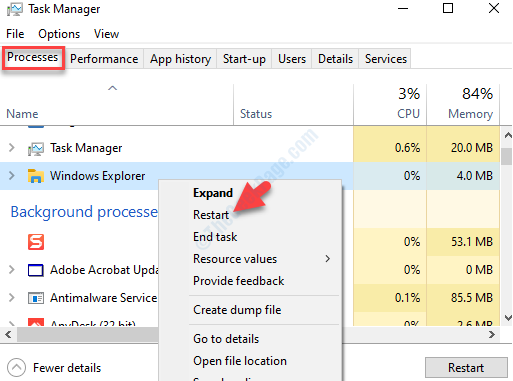Click the 85.5 MB memory value
The width and height of the screenshot is (513, 381).
[472, 298]
